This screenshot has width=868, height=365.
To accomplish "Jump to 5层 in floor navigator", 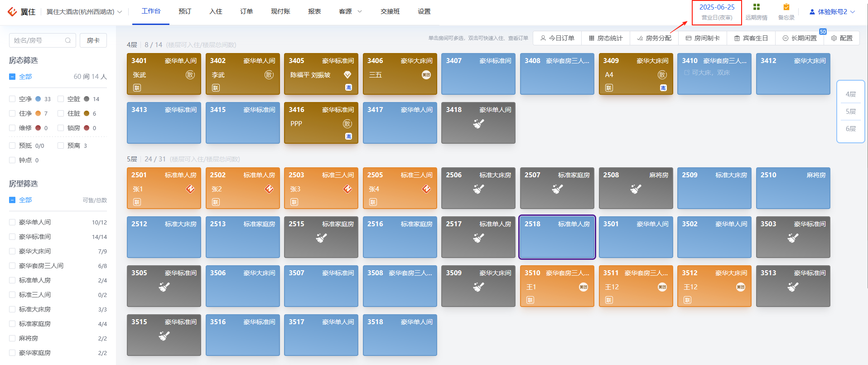I will pos(850,112).
